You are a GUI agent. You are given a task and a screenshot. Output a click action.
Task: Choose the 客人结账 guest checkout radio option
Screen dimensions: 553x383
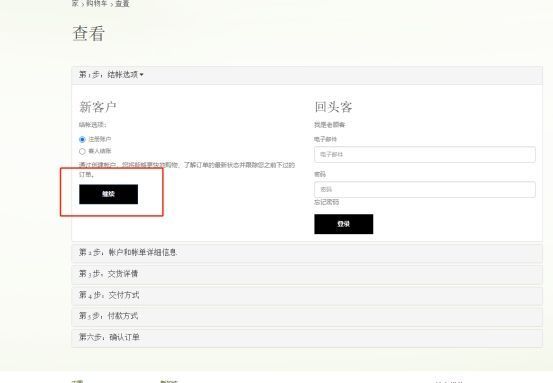coord(82,151)
